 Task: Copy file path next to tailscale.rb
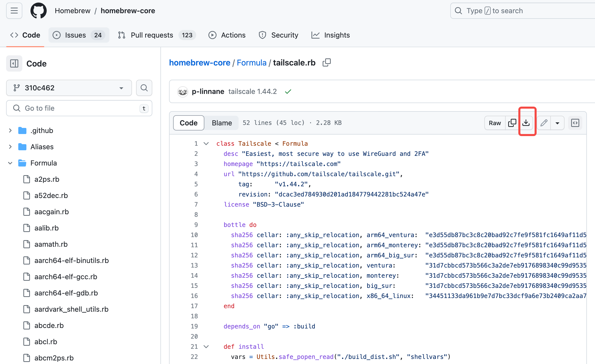(x=326, y=62)
